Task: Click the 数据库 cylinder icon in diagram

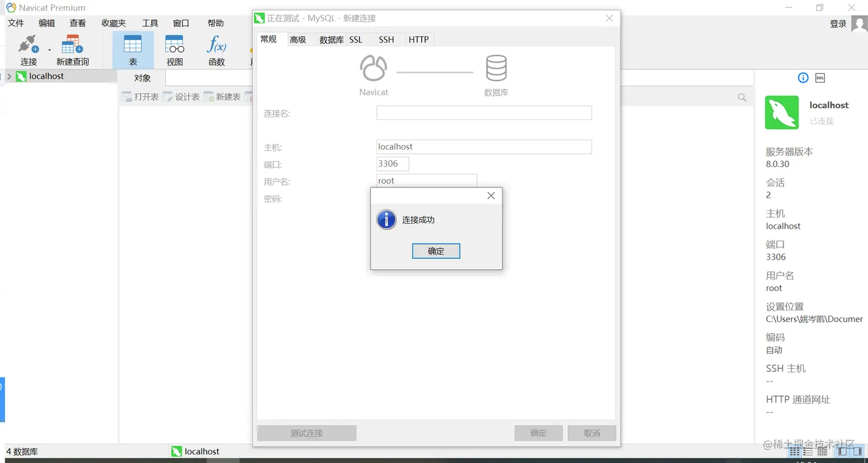Action: point(496,68)
